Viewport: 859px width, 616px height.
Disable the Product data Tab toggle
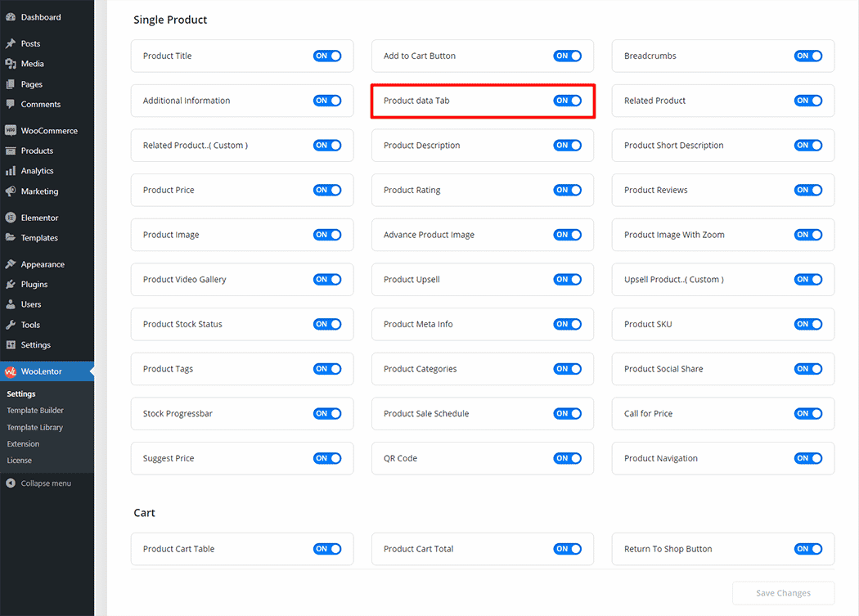(x=567, y=101)
